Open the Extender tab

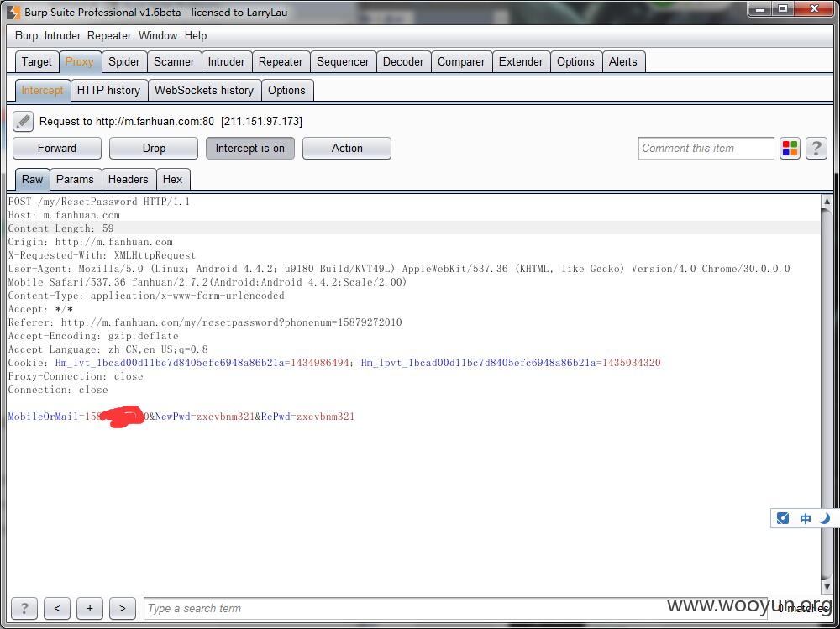click(521, 61)
